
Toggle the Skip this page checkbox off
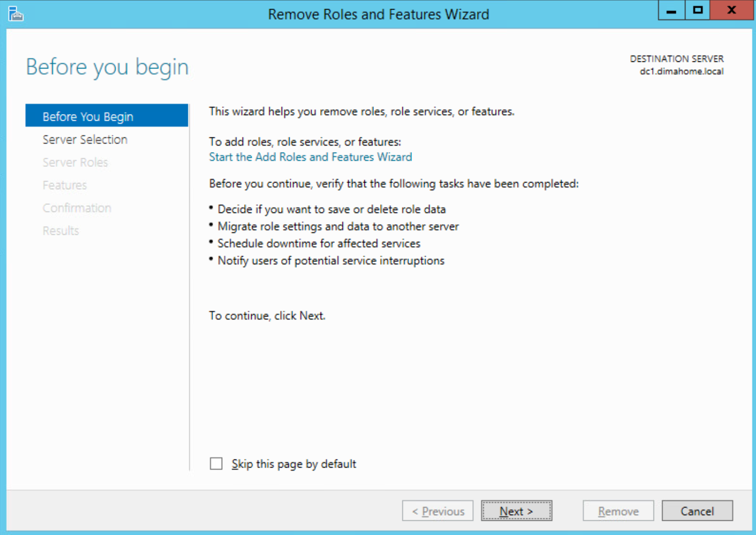(x=216, y=463)
